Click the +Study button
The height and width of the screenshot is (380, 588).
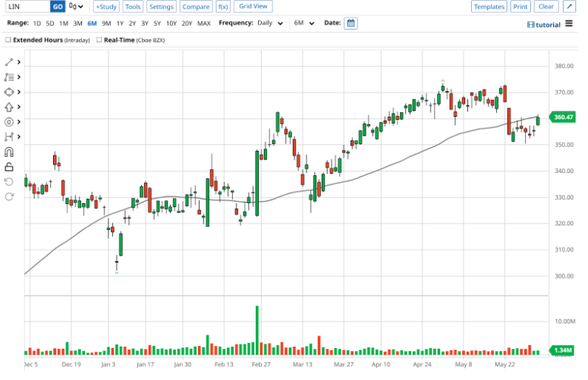(105, 7)
